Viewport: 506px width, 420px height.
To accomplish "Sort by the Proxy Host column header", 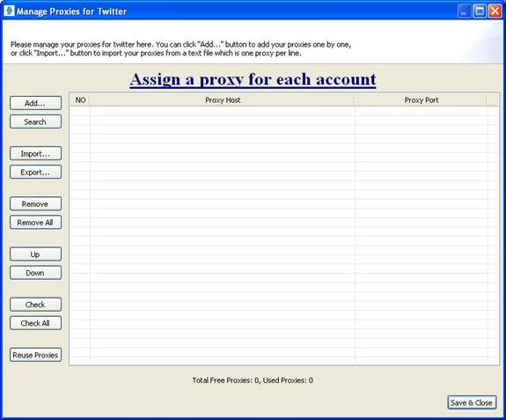I will [x=223, y=100].
